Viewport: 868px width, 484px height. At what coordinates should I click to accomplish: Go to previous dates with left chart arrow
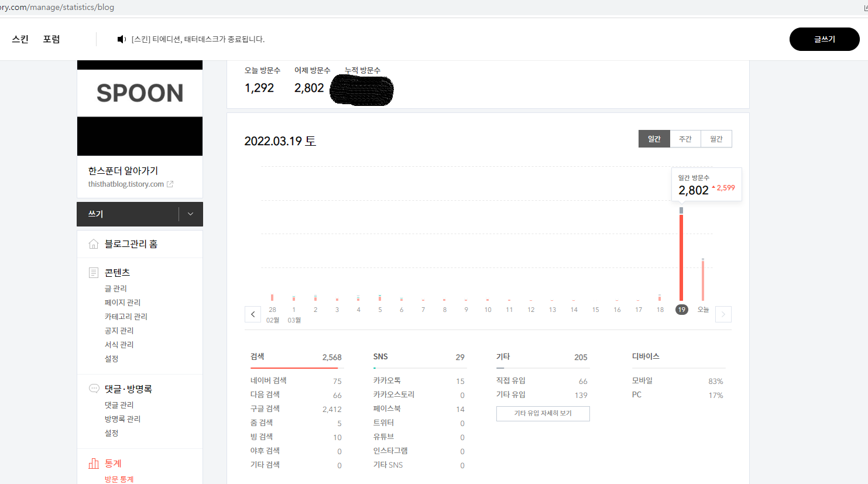(253, 314)
